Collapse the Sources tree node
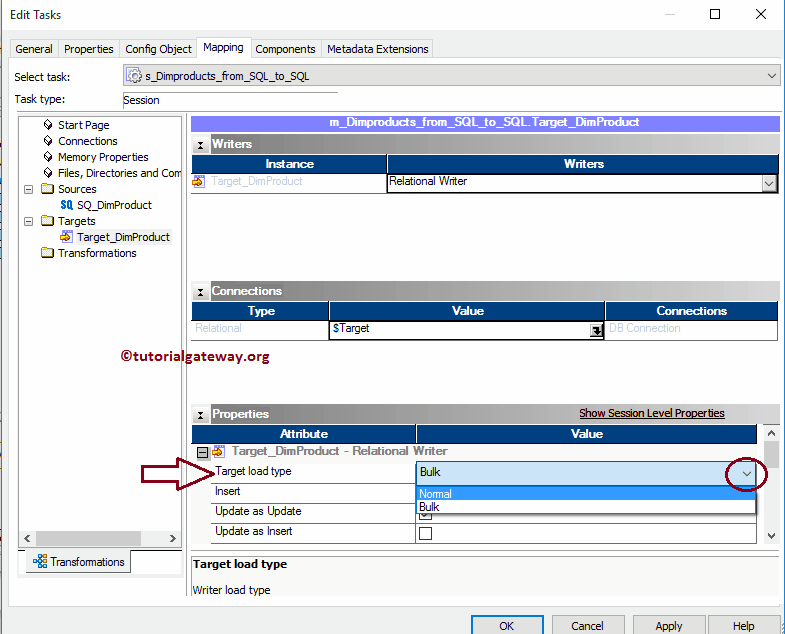This screenshot has width=785, height=634. tap(29, 189)
